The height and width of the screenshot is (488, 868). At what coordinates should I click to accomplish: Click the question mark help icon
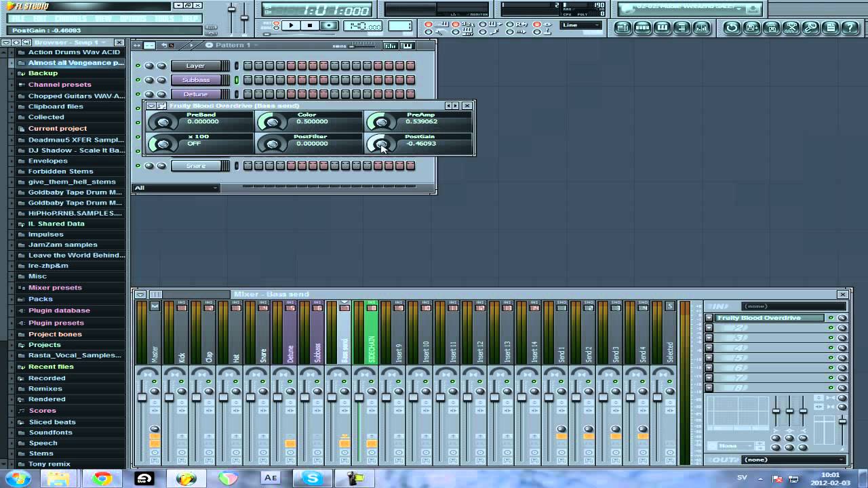coord(850,28)
